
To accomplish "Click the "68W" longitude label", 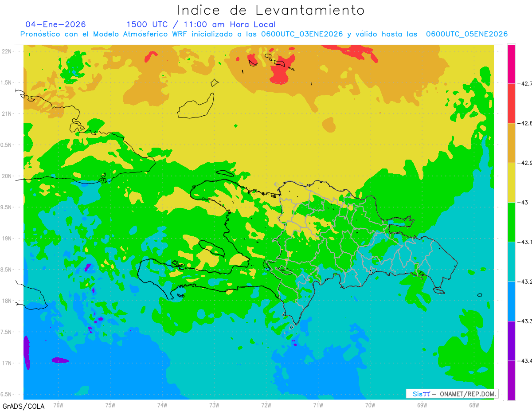I will 473,405.
